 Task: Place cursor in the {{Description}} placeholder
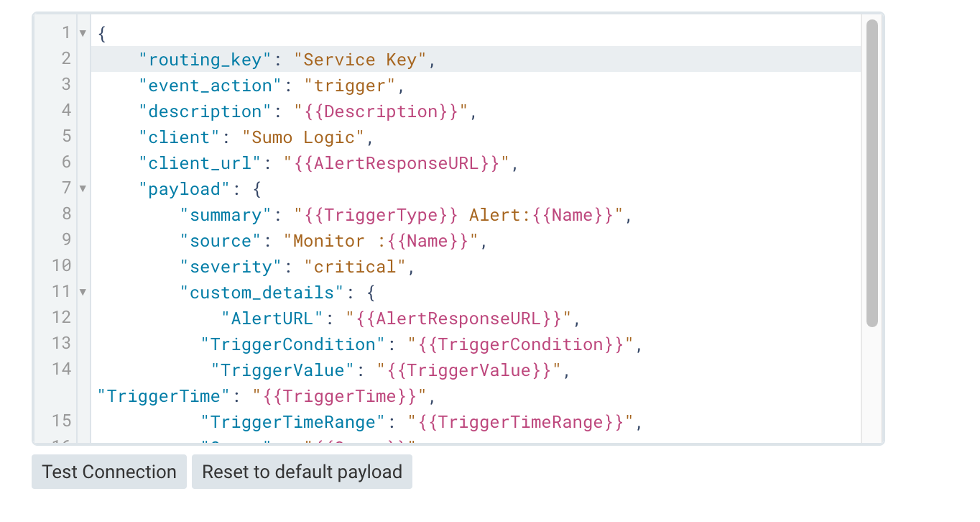point(382,111)
